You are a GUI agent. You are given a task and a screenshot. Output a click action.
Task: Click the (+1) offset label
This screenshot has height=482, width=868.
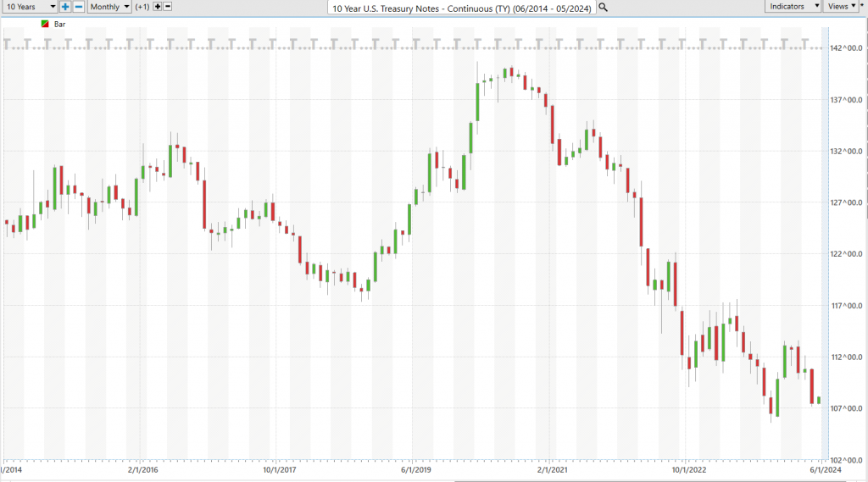click(142, 7)
